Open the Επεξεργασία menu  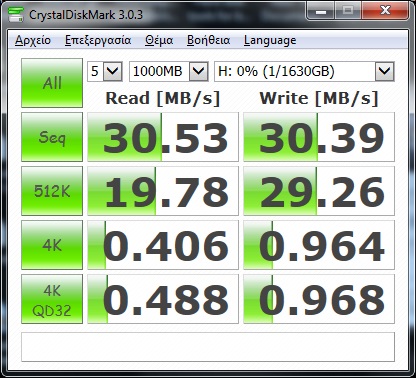click(x=98, y=40)
